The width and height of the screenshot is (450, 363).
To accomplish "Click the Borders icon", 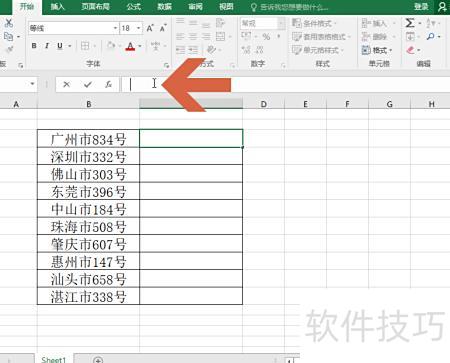I will [x=85, y=46].
